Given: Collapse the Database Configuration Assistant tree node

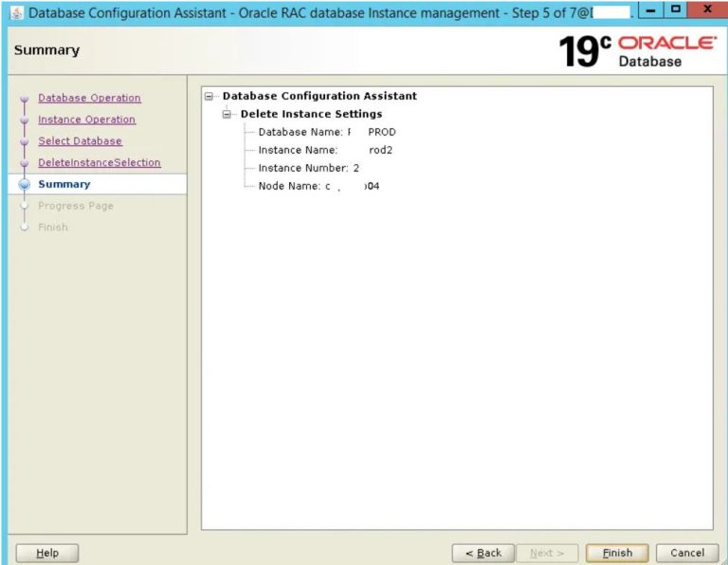Looking at the screenshot, I should [209, 96].
